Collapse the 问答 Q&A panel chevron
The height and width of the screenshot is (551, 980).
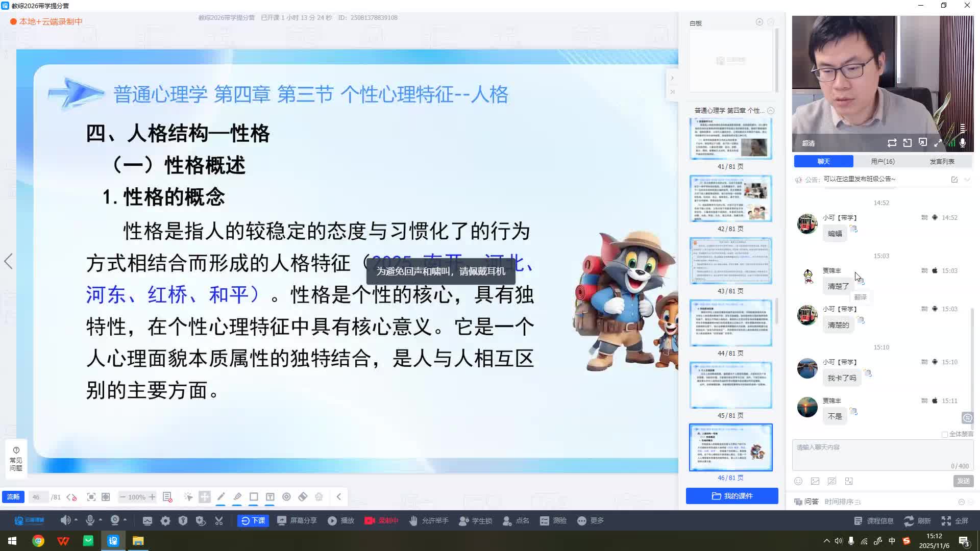[x=961, y=502]
